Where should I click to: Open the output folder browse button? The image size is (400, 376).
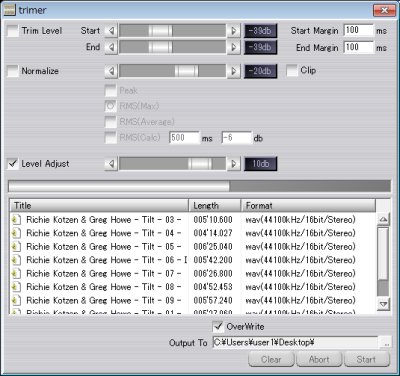tap(386, 343)
